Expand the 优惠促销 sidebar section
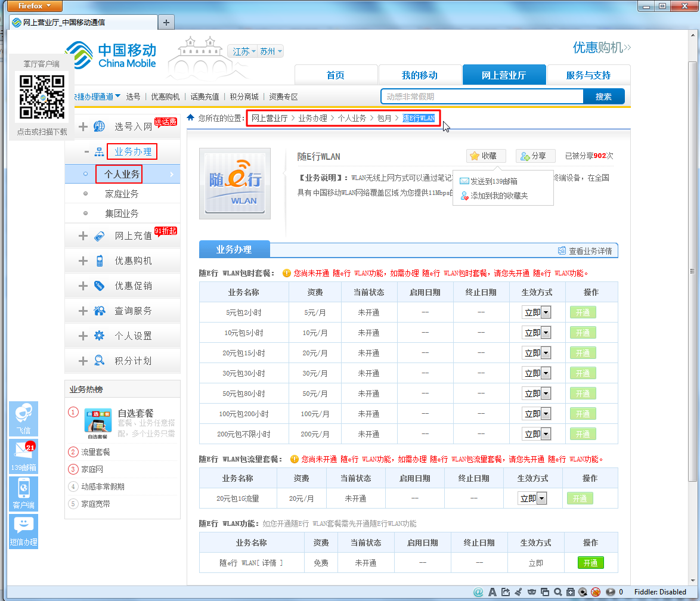The image size is (700, 601). (83, 286)
